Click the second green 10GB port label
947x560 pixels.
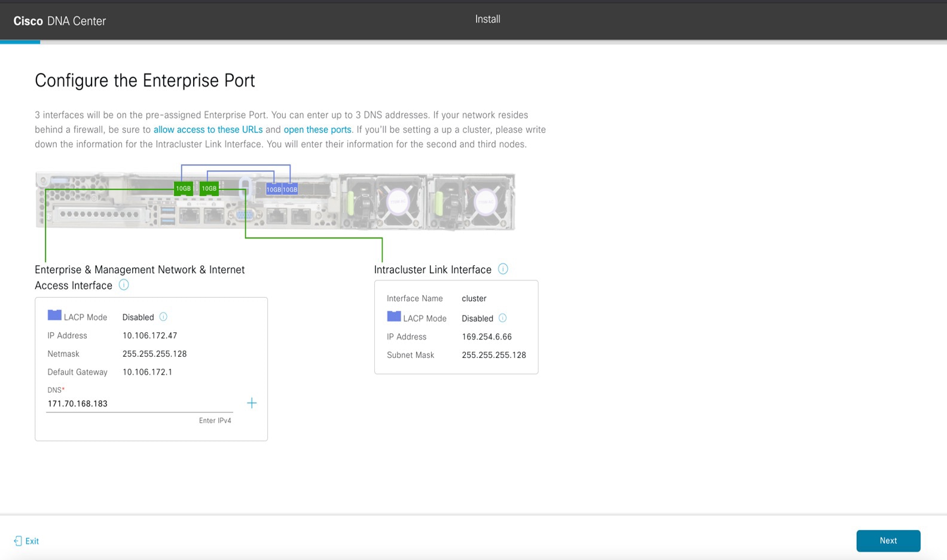pyautogui.click(x=209, y=188)
